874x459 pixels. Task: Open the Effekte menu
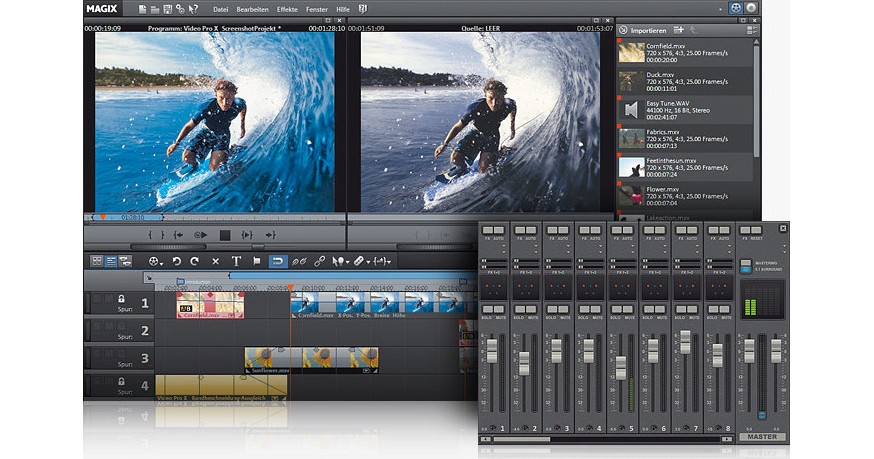click(287, 9)
